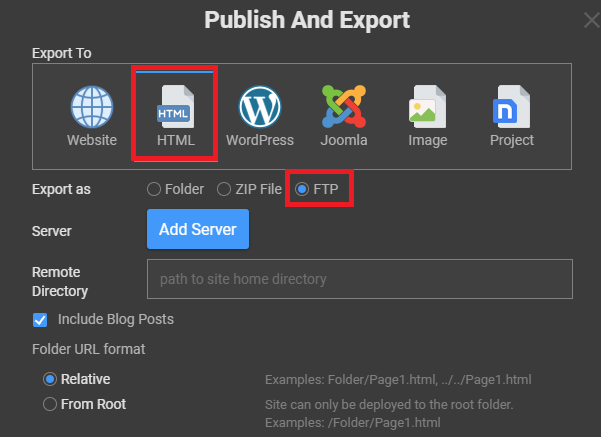Select the Project file export icon
This screenshot has width=601, height=437.
(x=512, y=116)
